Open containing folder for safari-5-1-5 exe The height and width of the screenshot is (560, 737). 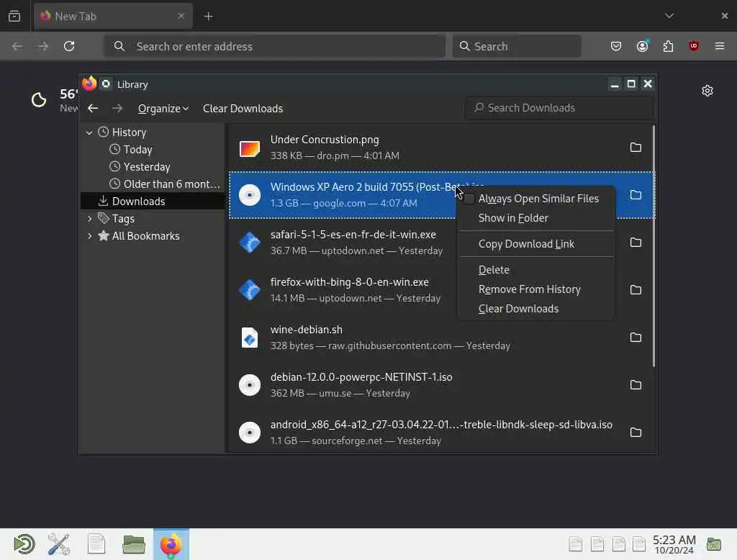[x=636, y=243]
